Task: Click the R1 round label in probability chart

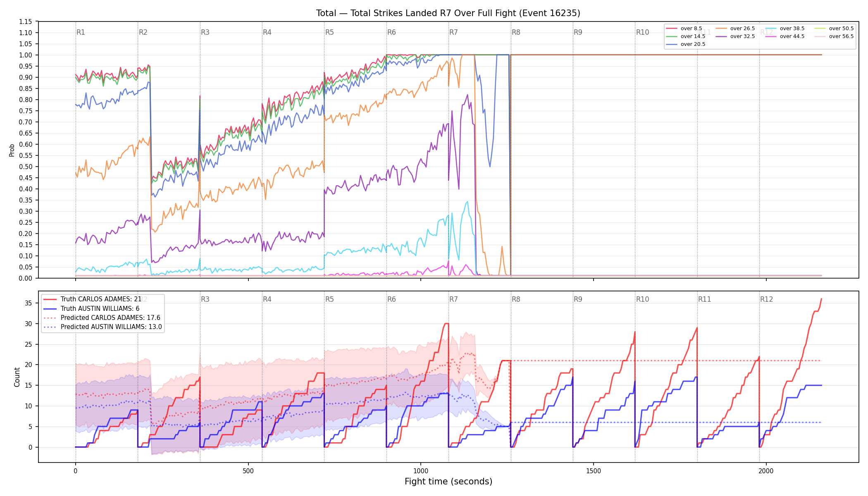Action: pyautogui.click(x=81, y=32)
